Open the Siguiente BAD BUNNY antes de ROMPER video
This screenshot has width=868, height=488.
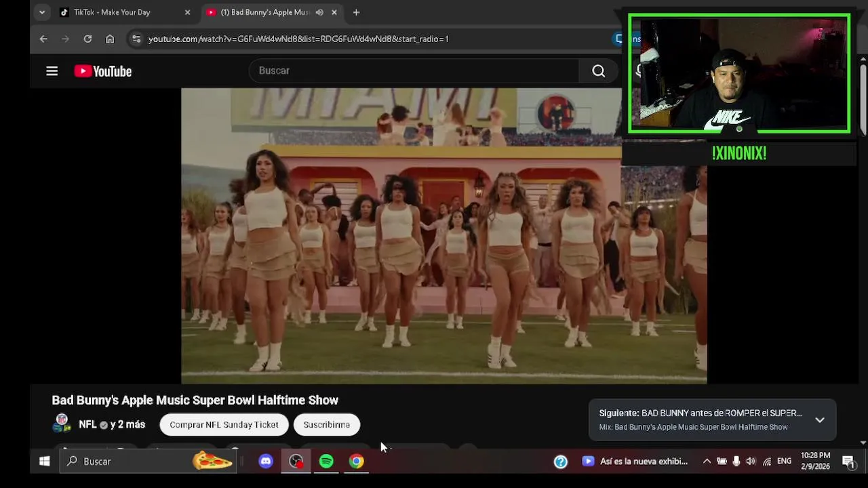pos(701,413)
